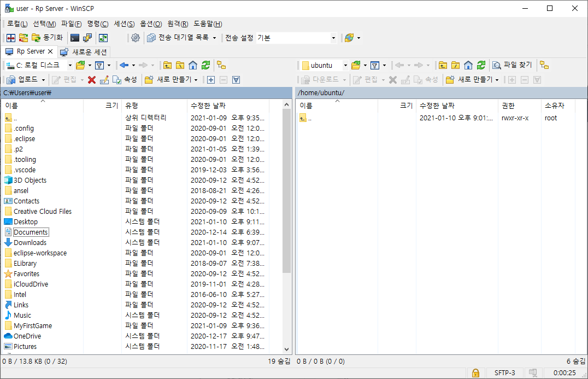Open in PuTTY icon
588x379 pixels.
(x=87, y=38)
